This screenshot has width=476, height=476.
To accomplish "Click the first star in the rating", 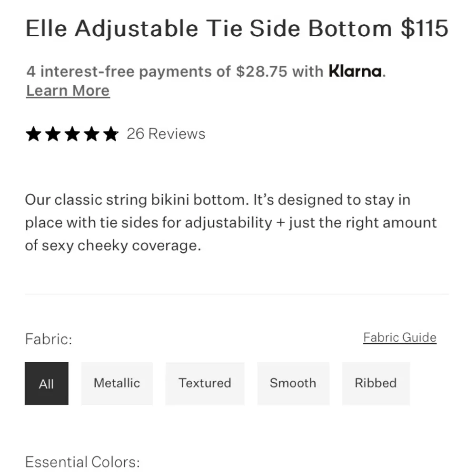I will click(x=33, y=134).
